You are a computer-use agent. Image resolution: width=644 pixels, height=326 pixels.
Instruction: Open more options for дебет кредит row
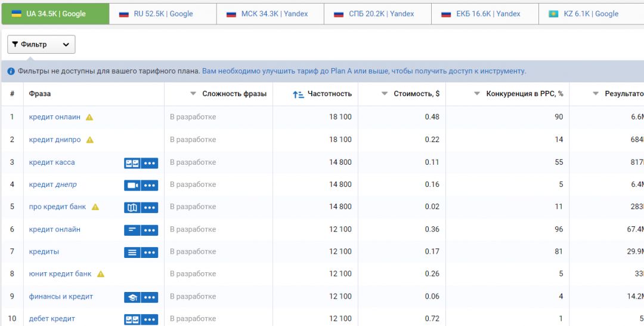point(150,319)
